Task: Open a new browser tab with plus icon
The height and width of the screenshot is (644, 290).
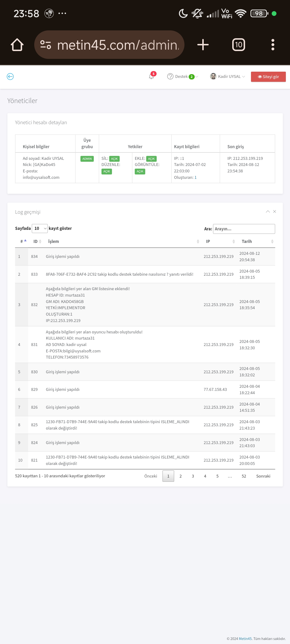Action: tap(203, 45)
